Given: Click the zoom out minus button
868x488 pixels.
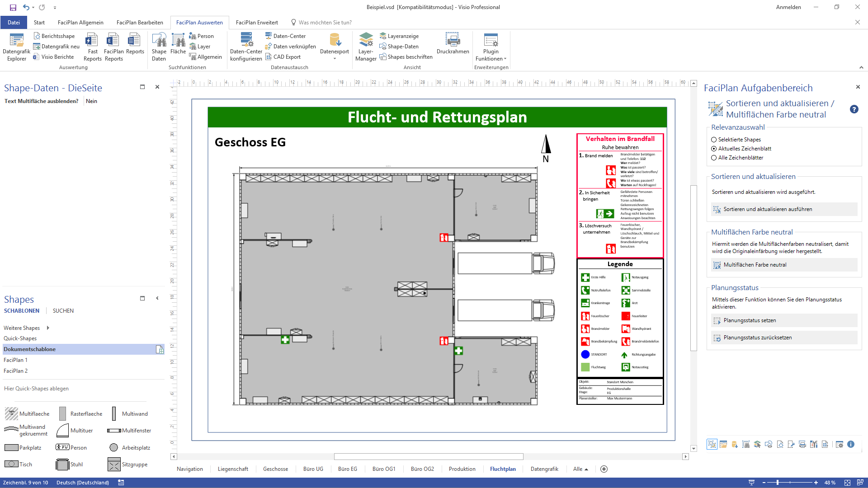Looking at the screenshot, I should click(764, 483).
